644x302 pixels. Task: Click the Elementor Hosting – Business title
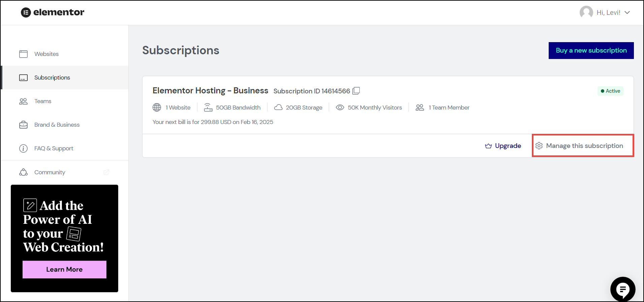[x=210, y=91]
